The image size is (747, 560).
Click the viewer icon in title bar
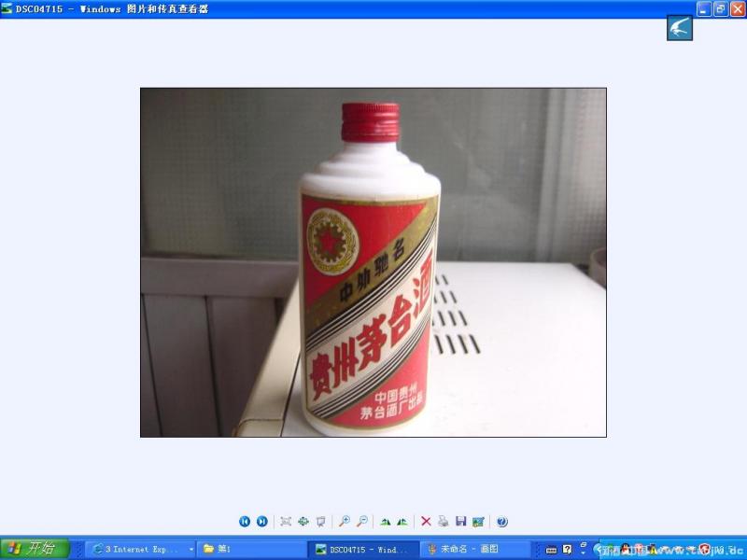click(7, 8)
